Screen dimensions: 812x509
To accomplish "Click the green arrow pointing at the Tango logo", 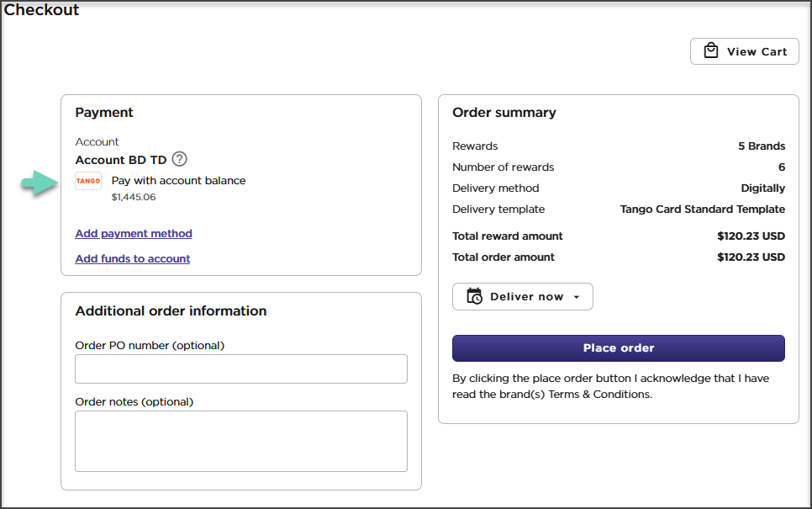I will [38, 183].
